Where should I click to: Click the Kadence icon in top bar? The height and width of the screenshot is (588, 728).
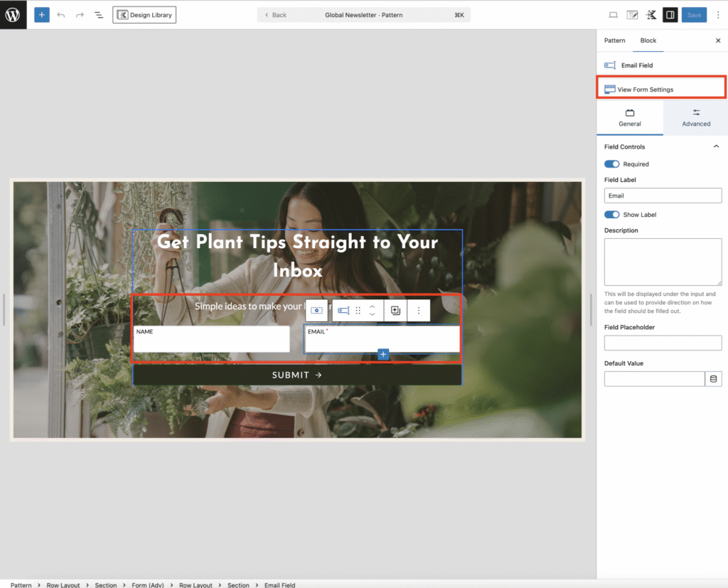coord(651,15)
